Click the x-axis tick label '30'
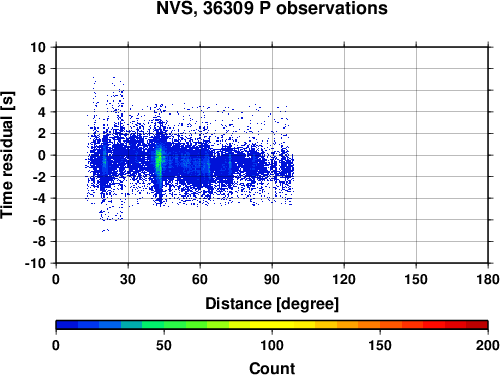Image resolution: width=500 pixels, height=375 pixels. click(128, 279)
